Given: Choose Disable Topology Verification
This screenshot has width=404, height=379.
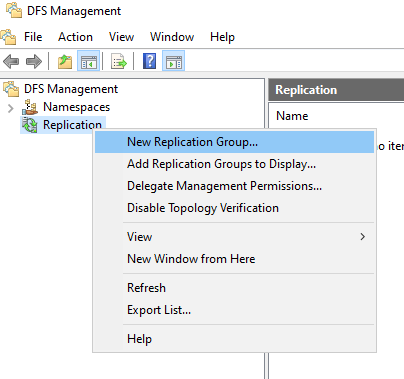Looking at the screenshot, I should (x=234, y=208).
